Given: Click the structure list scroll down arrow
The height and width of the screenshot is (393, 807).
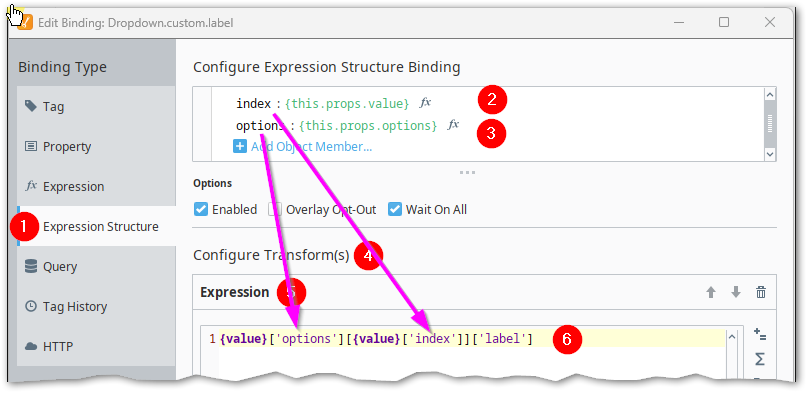Looking at the screenshot, I should tap(770, 154).
